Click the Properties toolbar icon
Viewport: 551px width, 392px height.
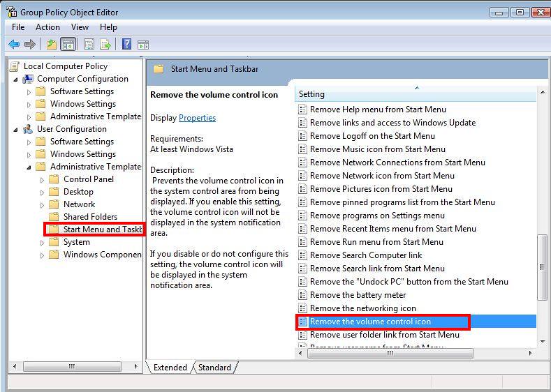click(x=89, y=44)
